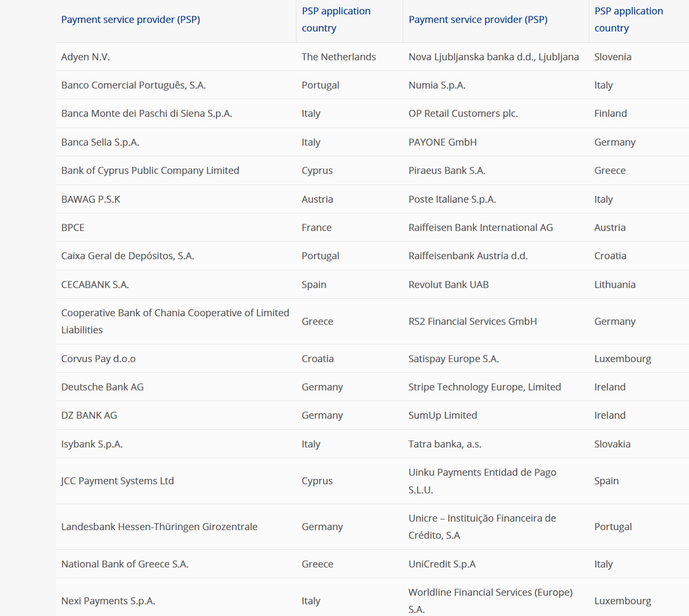Click the PAYONE GmbH entry
This screenshot has width=689, height=616.
443,142
